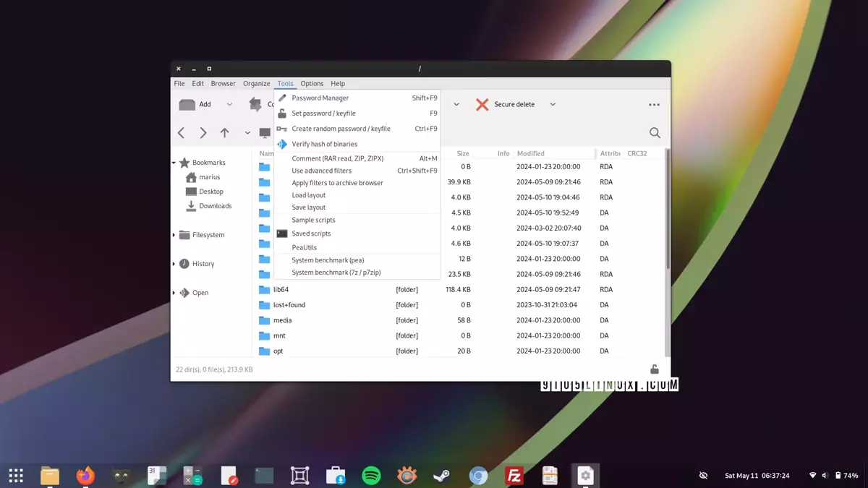868x488 pixels.
Task: Expand the Filesystem tree node
Action: 174,235
